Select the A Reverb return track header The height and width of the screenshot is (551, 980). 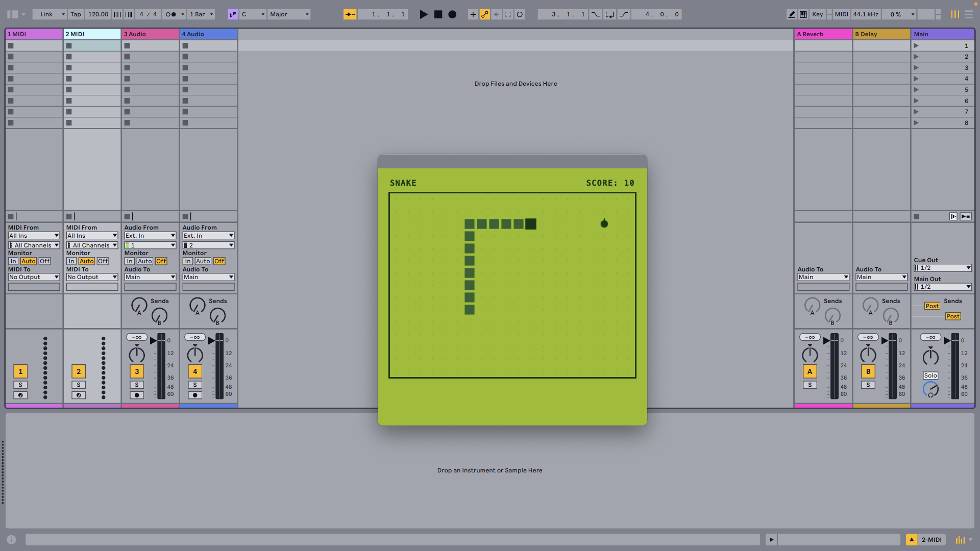click(823, 34)
